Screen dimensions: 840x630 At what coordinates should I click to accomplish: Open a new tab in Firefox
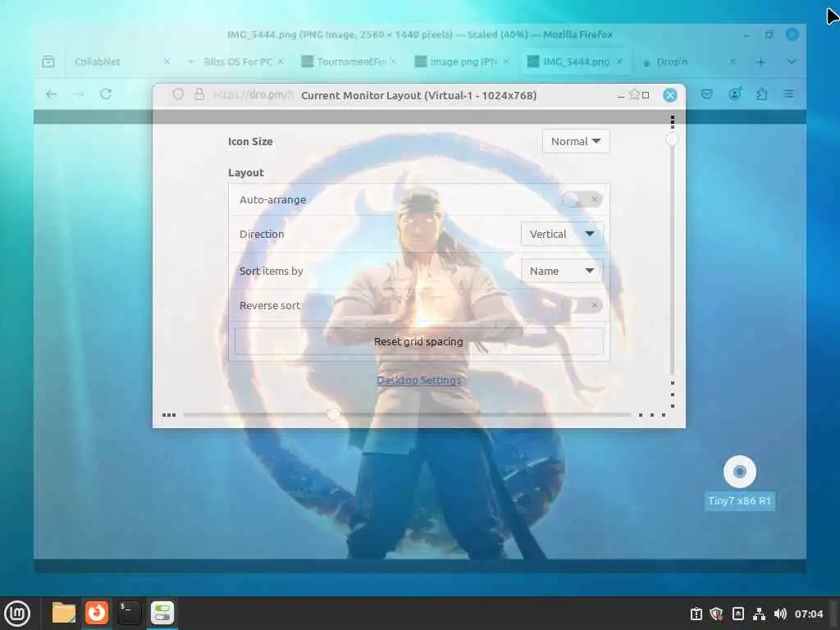pyautogui.click(x=760, y=62)
